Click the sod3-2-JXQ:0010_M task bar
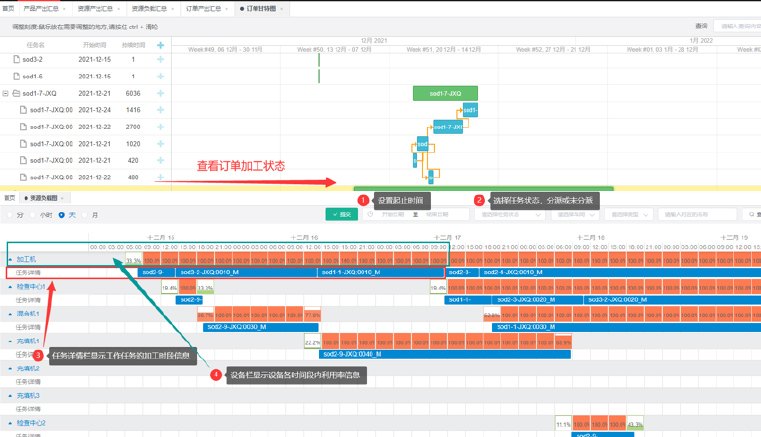761x437 pixels. pyautogui.click(x=246, y=272)
